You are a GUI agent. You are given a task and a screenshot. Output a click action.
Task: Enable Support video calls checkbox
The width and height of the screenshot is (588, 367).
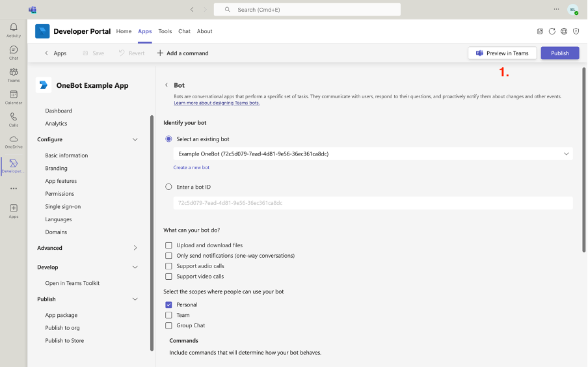point(168,277)
